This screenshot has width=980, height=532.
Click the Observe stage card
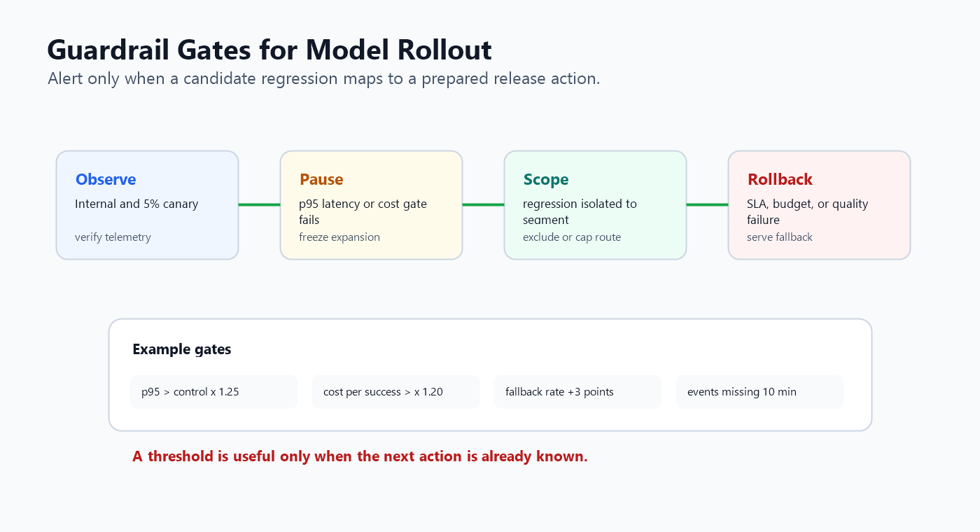coord(147,205)
